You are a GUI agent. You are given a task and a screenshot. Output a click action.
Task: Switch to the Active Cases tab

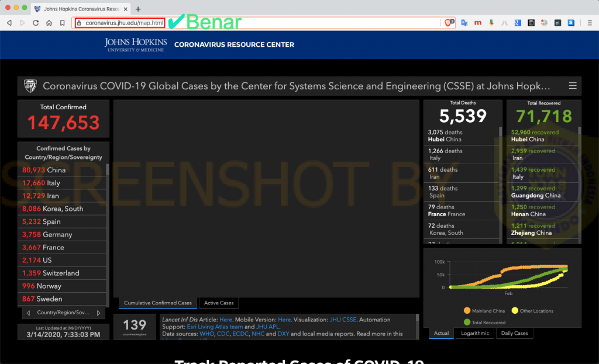pos(219,303)
